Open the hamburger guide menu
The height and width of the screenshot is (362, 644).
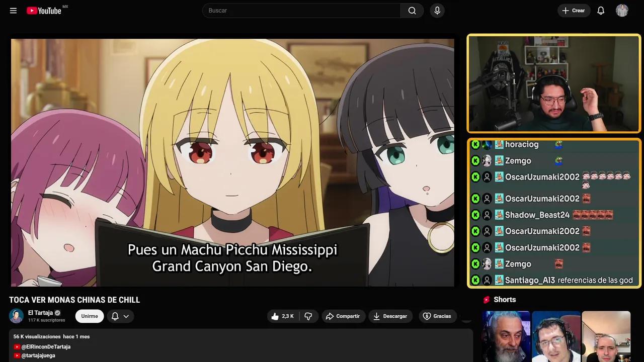coord(13,11)
